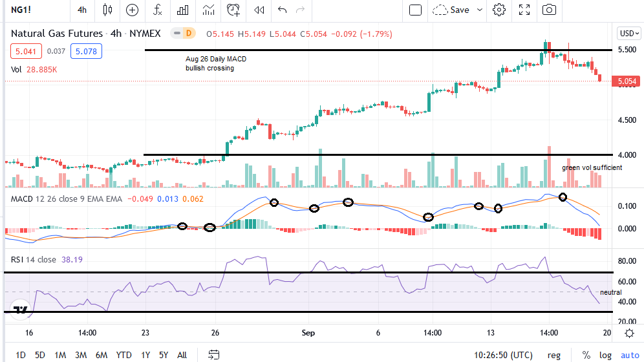The image size is (644, 362).
Task: Set range to 6M
Action: pos(102,355)
